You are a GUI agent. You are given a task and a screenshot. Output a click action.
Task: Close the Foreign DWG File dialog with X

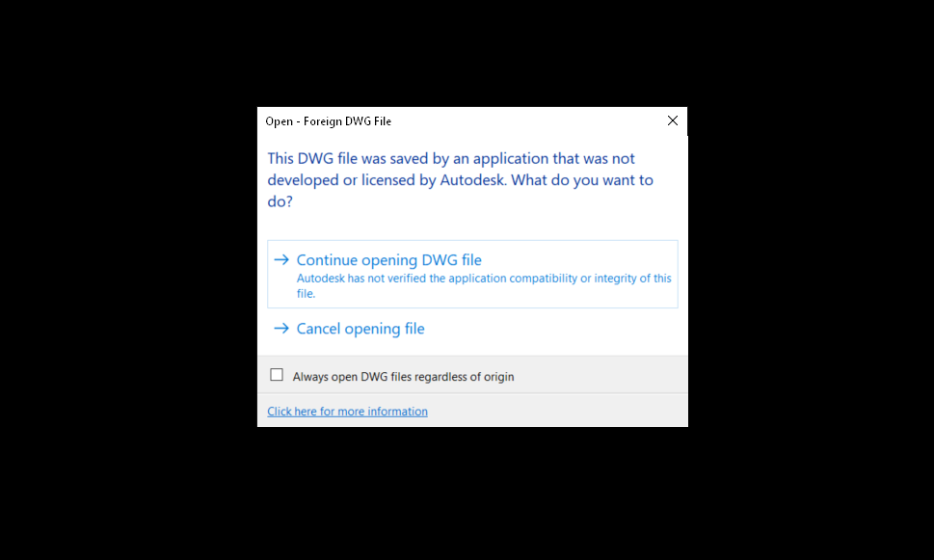click(673, 121)
